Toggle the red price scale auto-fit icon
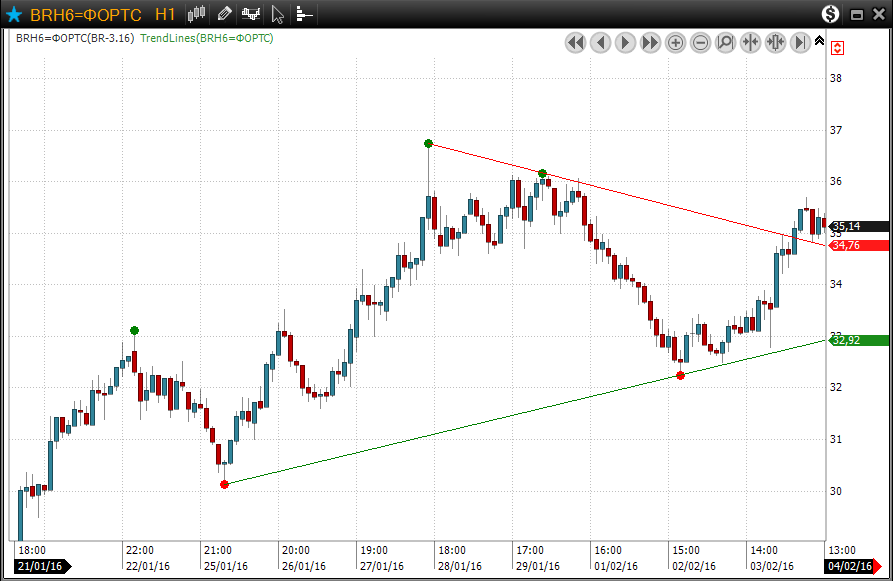Image resolution: width=893 pixels, height=581 pixels. pyautogui.click(x=837, y=47)
